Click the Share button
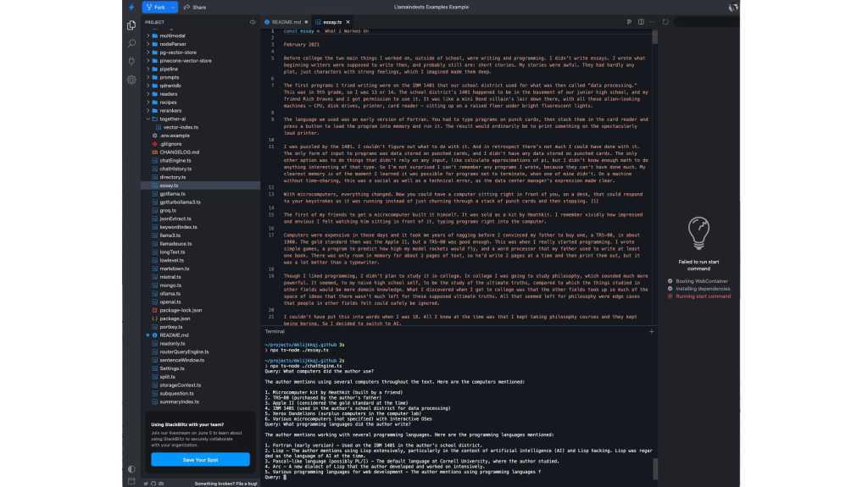Screen dimensions: 868x487 click(195, 7)
